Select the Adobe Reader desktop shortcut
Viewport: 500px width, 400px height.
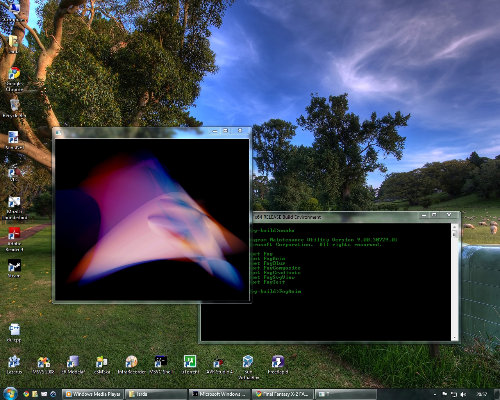tap(14, 239)
